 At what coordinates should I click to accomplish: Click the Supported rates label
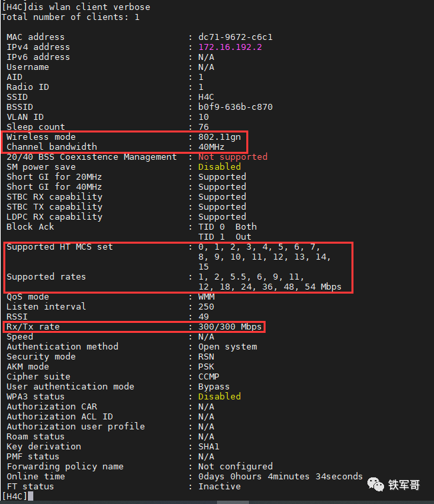point(46,277)
